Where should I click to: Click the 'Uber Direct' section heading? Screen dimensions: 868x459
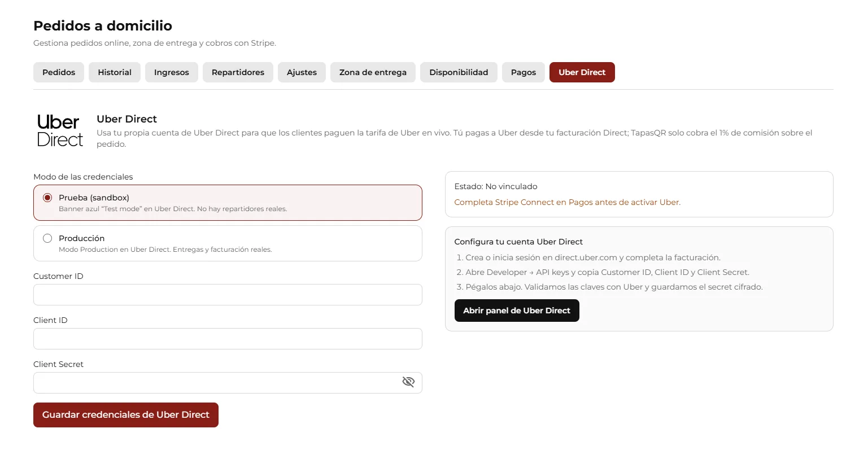(127, 119)
